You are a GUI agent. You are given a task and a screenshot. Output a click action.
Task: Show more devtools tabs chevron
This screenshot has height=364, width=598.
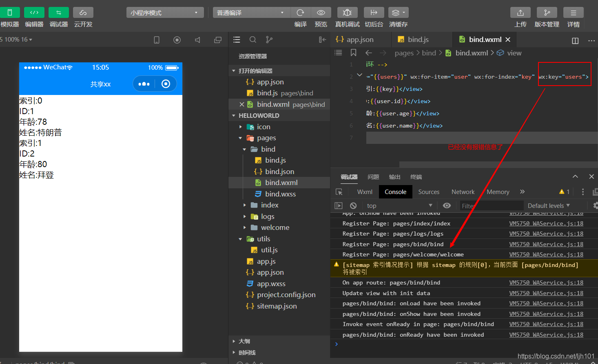(x=522, y=192)
